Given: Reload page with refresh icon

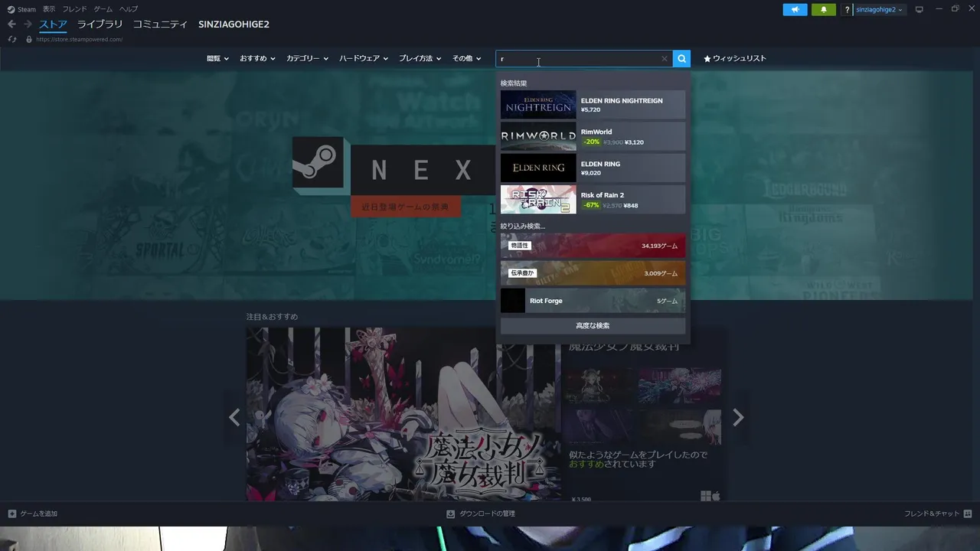Looking at the screenshot, I should (12, 39).
